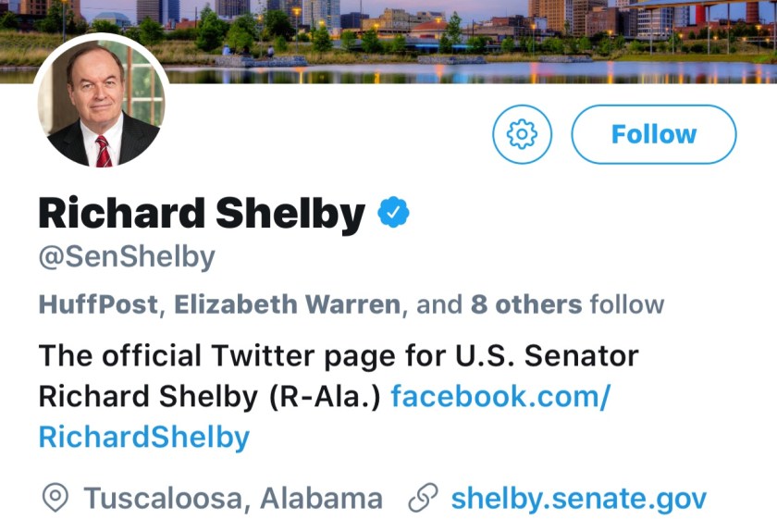Click the "(R-Ala.)" text in bio

(x=324, y=396)
